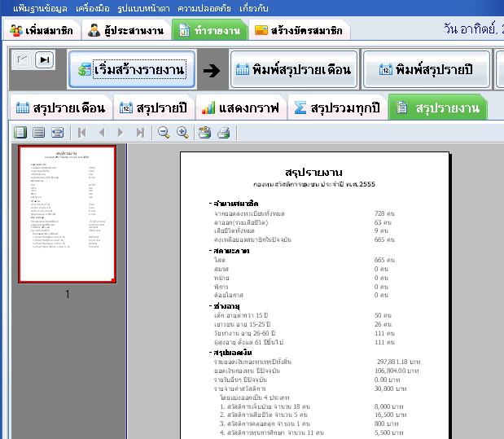Viewport: 504px width, 439px height.
Task: Zoom out the report preview
Action: click(x=164, y=132)
